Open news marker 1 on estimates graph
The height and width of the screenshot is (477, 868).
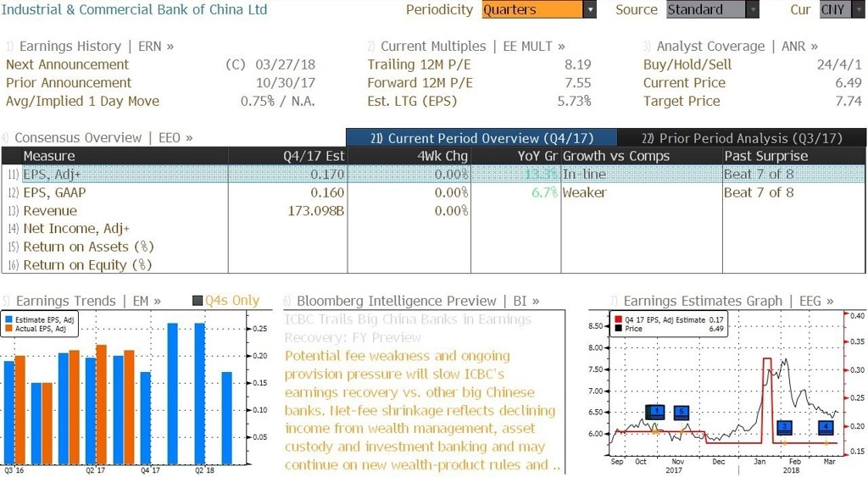point(656,413)
